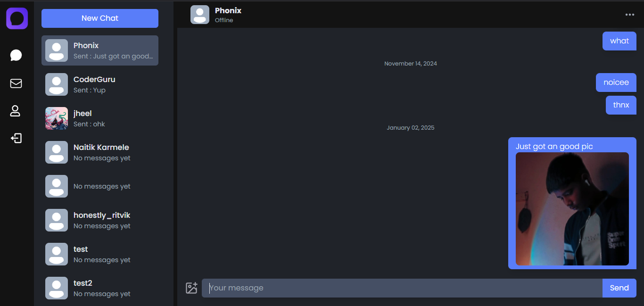Focus the Your message input field

(x=402, y=288)
